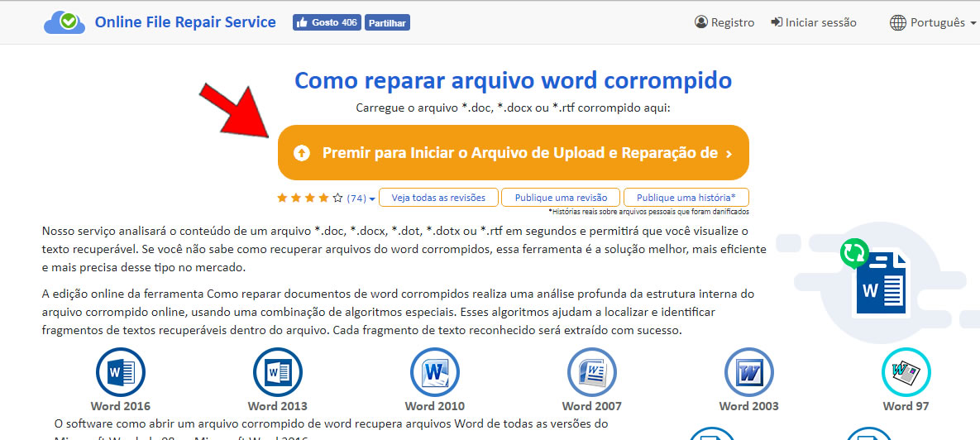Click the Word 97 label text
The image size is (980, 440).
(906, 406)
